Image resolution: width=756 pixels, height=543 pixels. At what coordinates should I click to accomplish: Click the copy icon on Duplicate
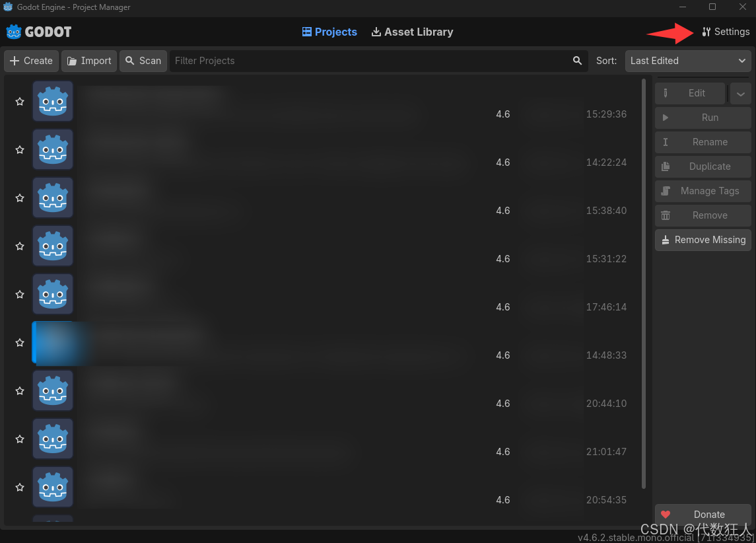(666, 166)
